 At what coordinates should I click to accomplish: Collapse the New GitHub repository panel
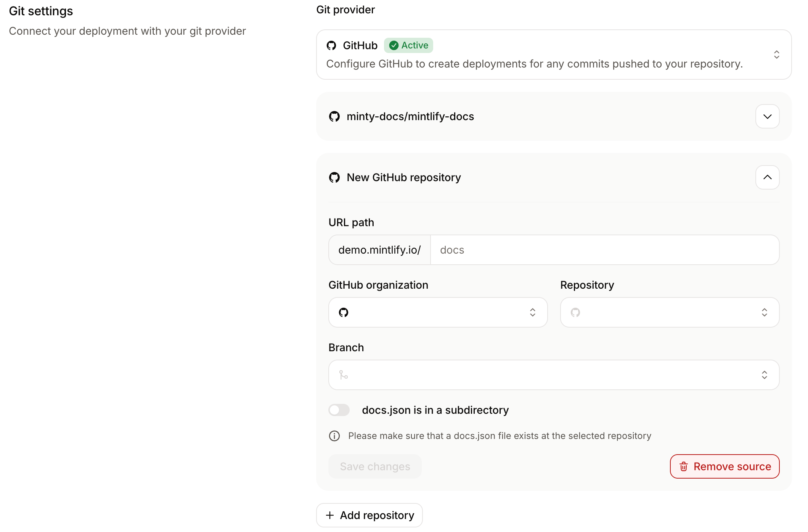click(x=767, y=177)
